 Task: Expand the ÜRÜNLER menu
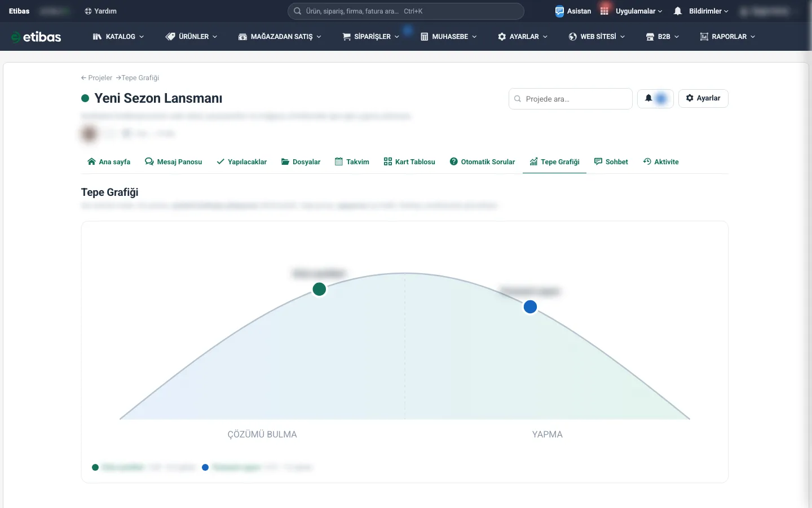tap(192, 37)
